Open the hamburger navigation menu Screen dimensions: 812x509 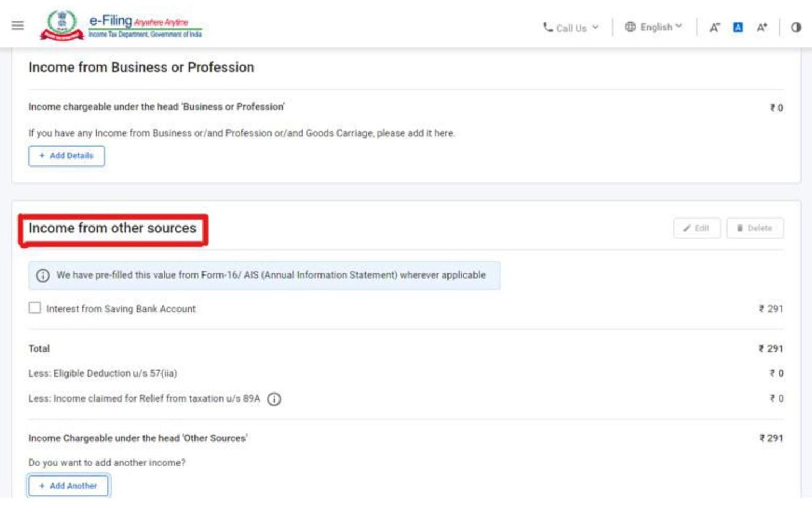point(18,26)
